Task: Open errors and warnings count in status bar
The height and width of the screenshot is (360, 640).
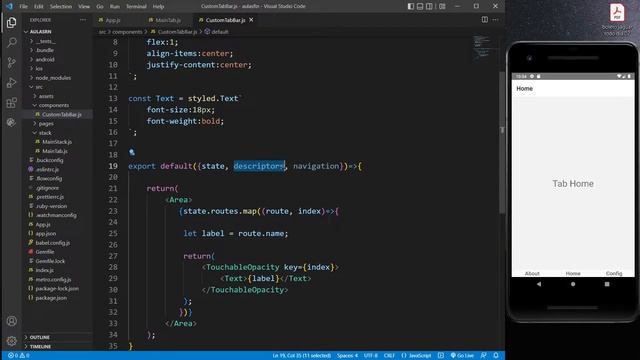Action: click(18, 356)
